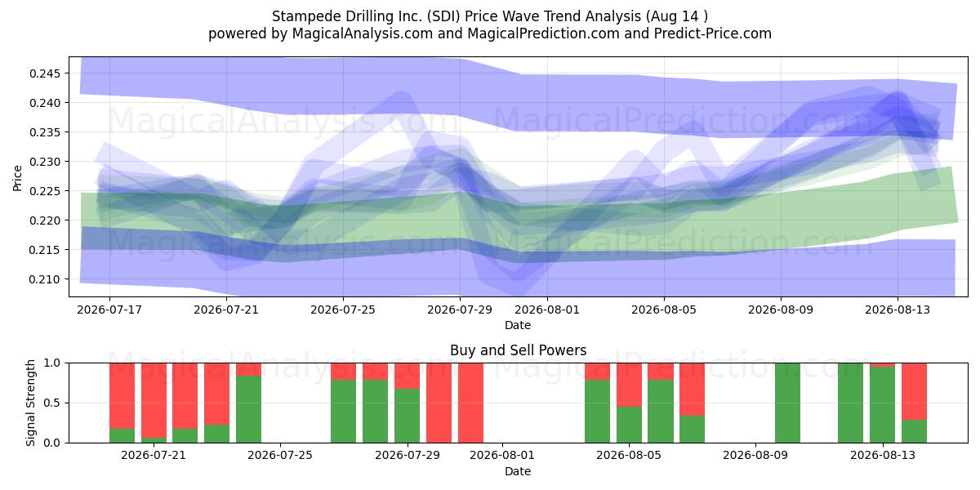The height and width of the screenshot is (490, 980).
Task: Click the 2026-08-05 date under Buy and Sell Powers
Action: (x=629, y=457)
